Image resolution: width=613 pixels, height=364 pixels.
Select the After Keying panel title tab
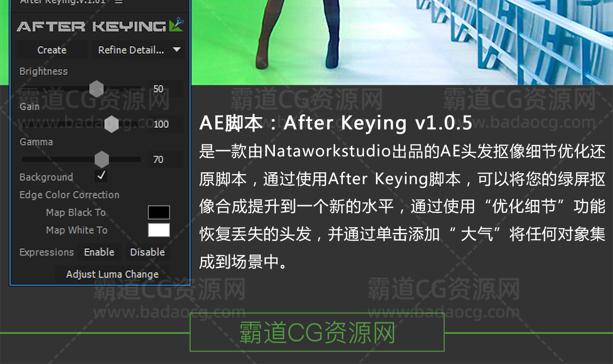(62, 2)
